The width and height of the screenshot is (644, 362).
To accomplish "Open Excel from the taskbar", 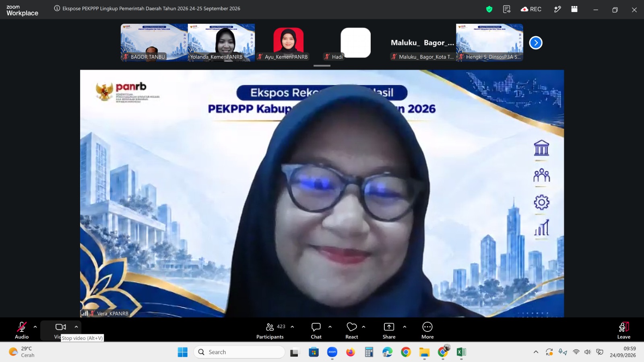I will 461,352.
